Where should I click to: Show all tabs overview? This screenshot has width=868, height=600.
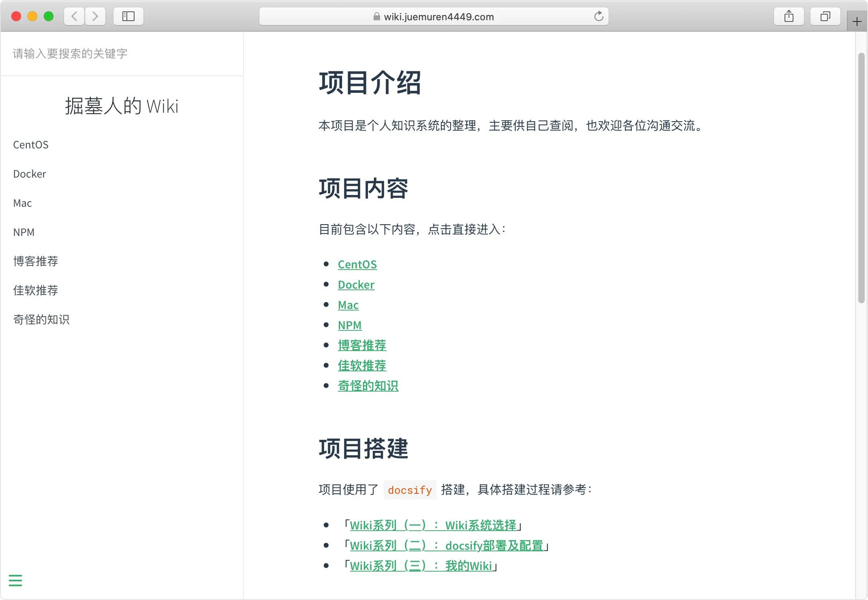click(825, 16)
